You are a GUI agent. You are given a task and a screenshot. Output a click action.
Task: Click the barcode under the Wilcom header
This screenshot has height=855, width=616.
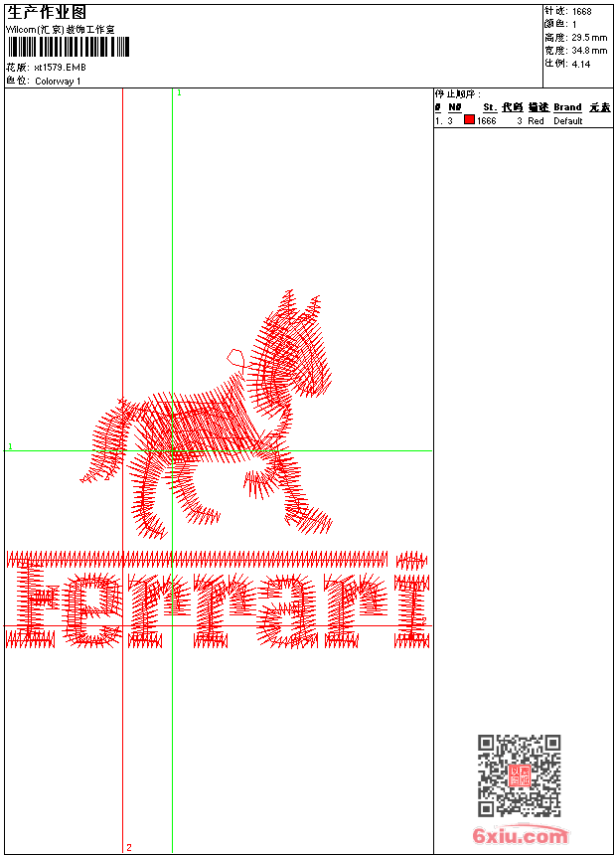coord(69,47)
